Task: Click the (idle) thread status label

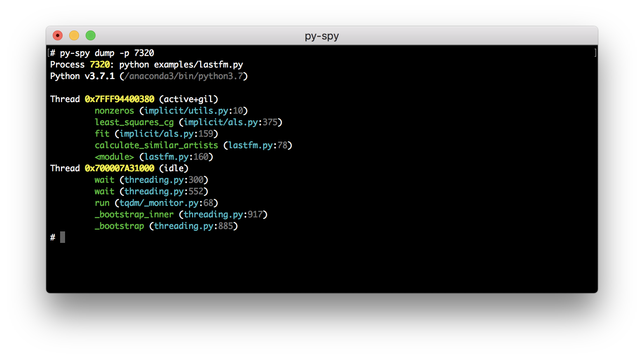Action: (174, 168)
